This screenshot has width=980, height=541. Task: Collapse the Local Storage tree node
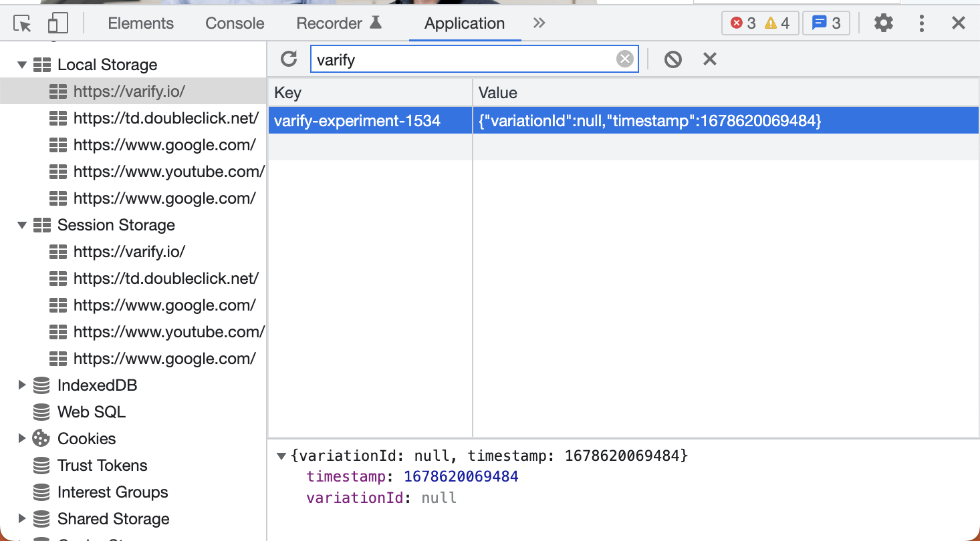pyautogui.click(x=22, y=65)
